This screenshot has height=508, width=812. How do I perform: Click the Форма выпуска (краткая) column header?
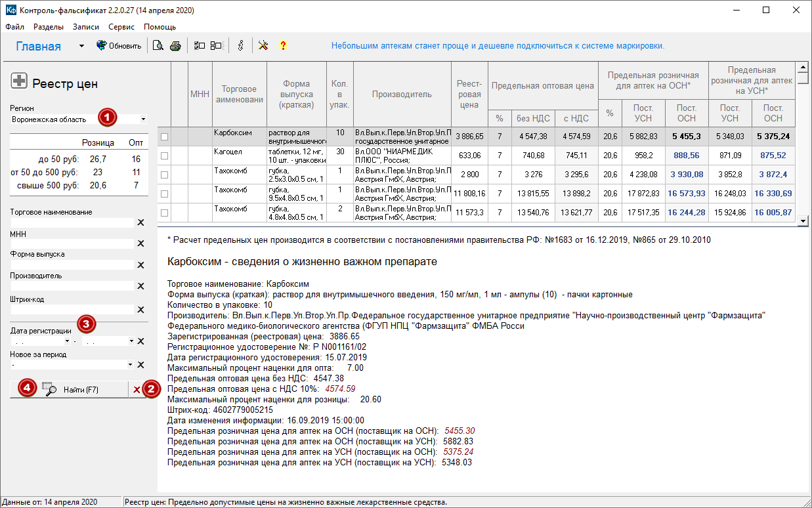point(297,94)
